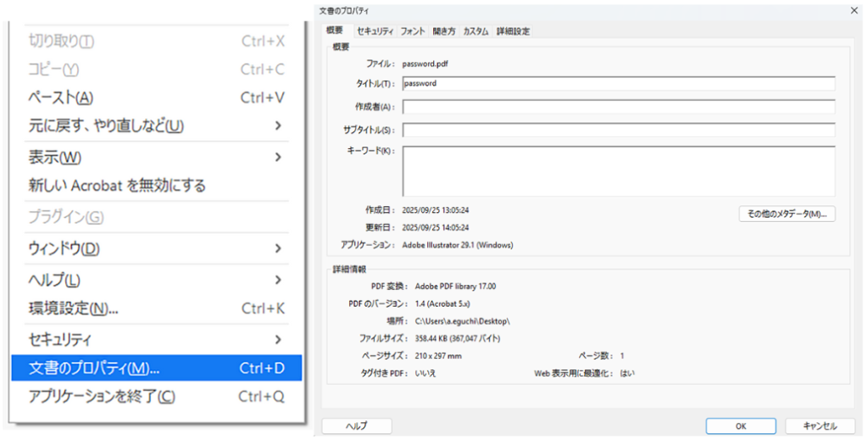Click ペースト in the menu

tap(61, 97)
